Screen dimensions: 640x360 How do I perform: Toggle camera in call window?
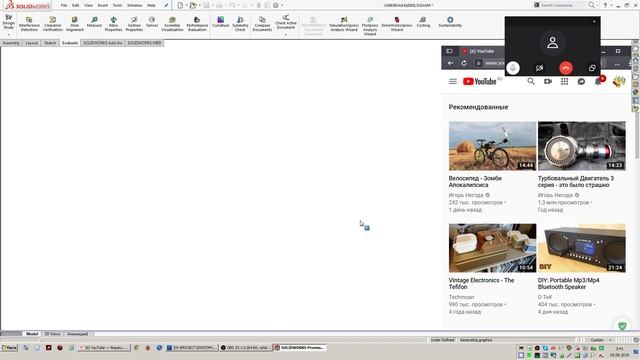point(540,68)
